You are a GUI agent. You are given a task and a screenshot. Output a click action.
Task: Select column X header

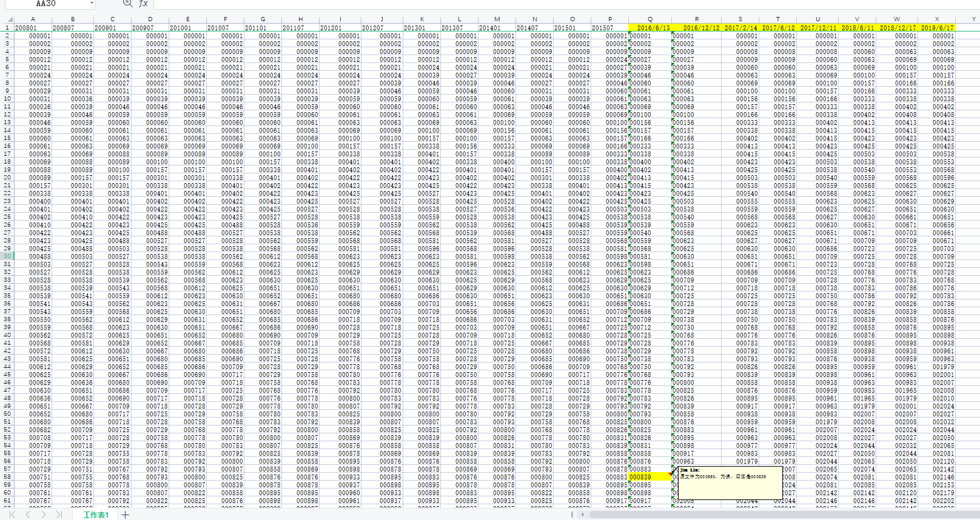click(936, 19)
